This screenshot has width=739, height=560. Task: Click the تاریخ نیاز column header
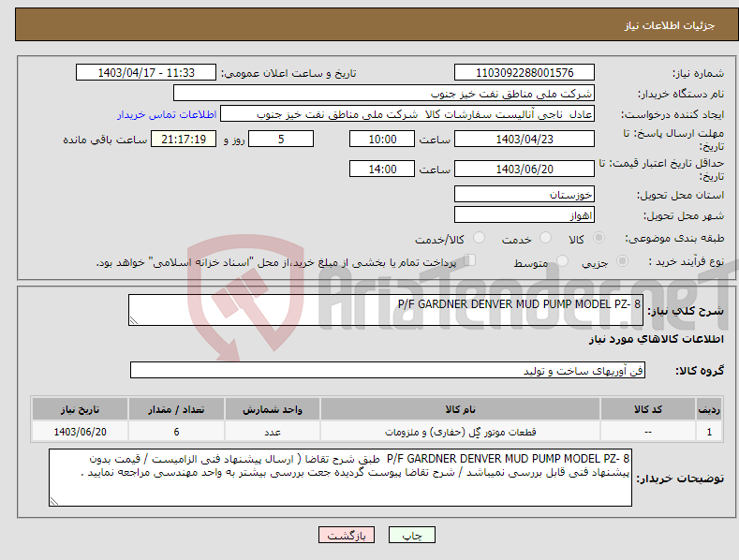81,409
